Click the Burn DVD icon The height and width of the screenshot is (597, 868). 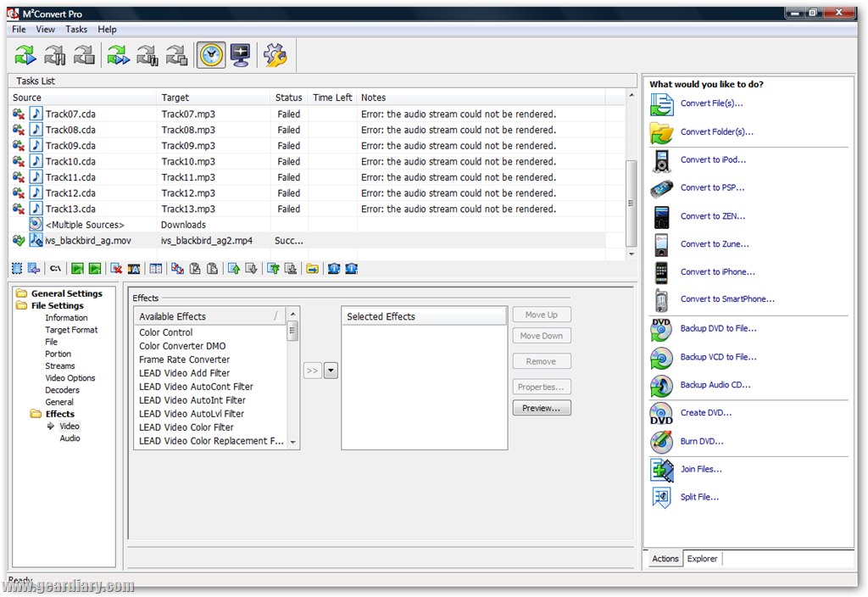661,442
